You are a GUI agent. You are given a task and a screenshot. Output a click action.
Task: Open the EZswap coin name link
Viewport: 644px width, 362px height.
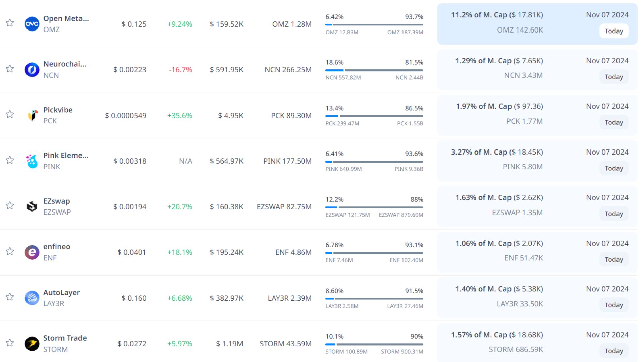(57, 201)
